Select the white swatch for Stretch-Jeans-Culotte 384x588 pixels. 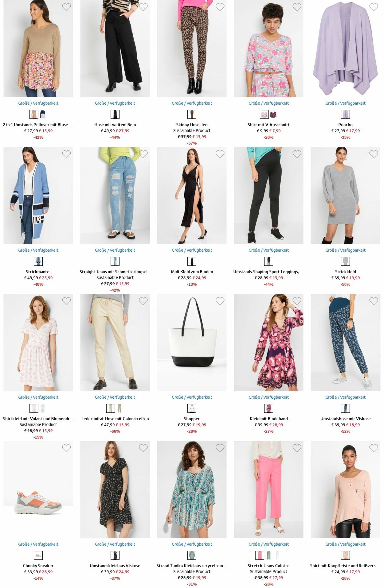pyautogui.click(x=278, y=555)
